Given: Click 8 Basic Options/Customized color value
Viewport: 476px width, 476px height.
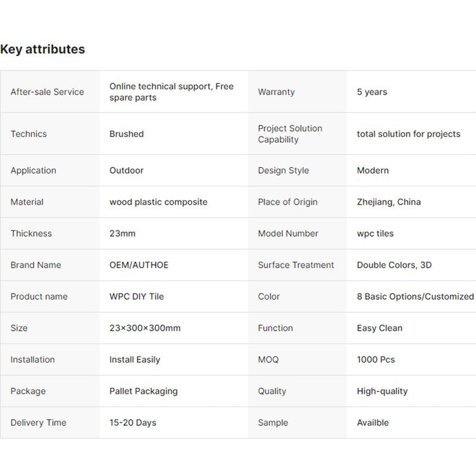Looking at the screenshot, I should (415, 296).
